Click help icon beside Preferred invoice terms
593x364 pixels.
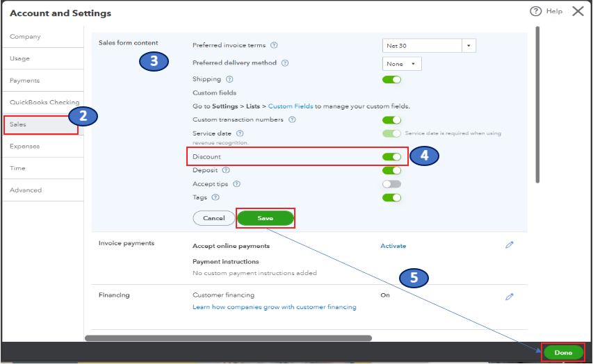coord(274,45)
